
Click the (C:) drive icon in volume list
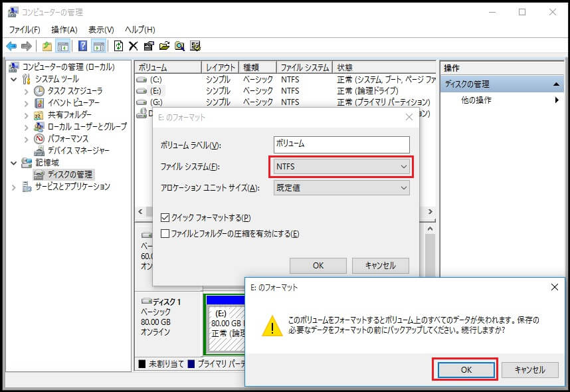point(142,80)
